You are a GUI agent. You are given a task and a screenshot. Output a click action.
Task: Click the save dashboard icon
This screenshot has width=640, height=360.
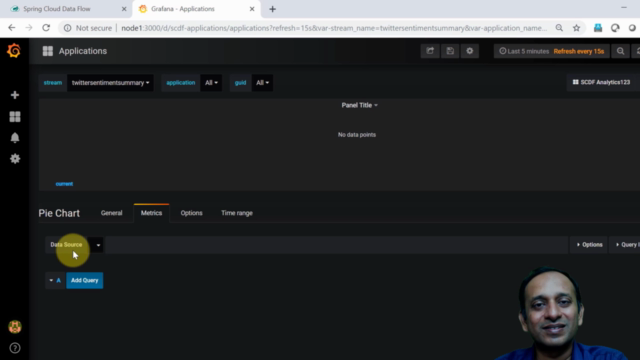coord(450,51)
